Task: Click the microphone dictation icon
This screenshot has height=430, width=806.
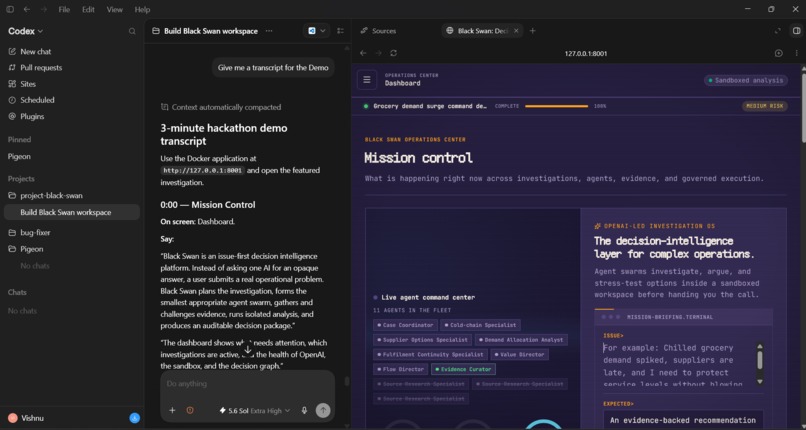Action: (304, 410)
